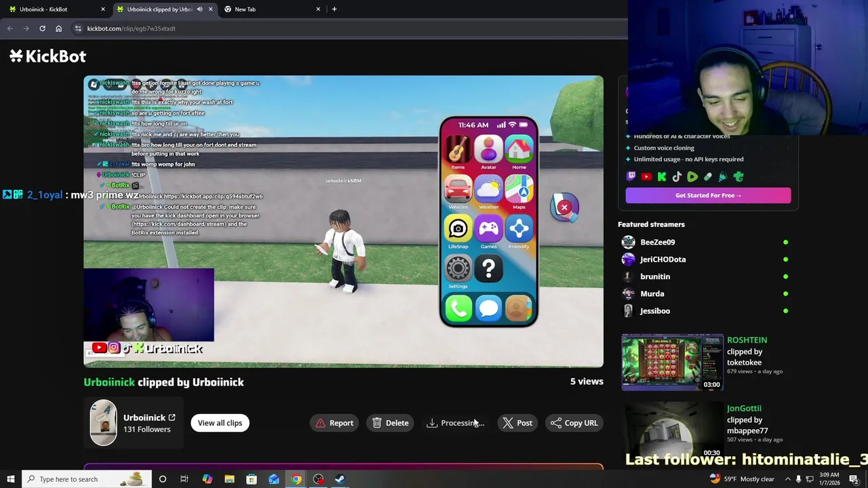
Task: Click the Urboiinick channel avatar
Action: (103, 423)
